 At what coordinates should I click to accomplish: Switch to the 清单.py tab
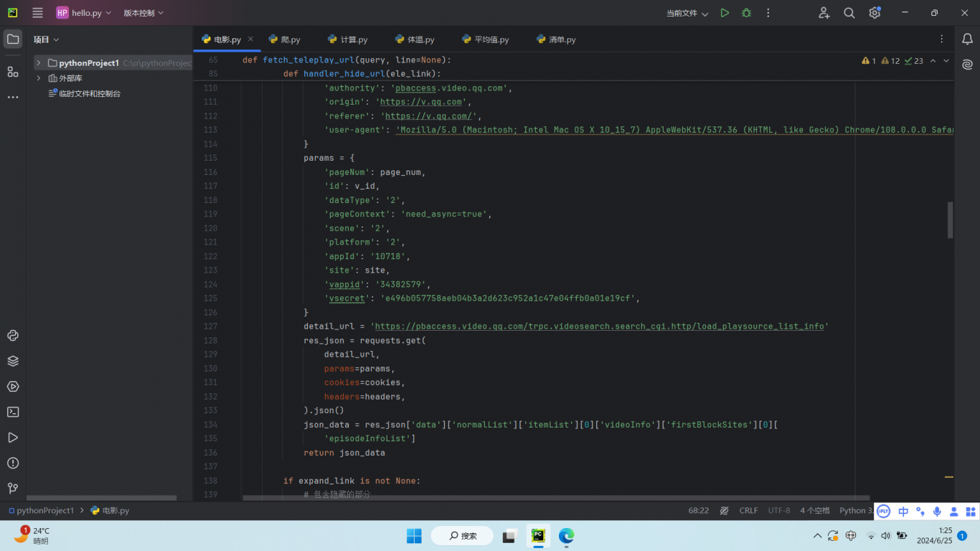(x=556, y=39)
